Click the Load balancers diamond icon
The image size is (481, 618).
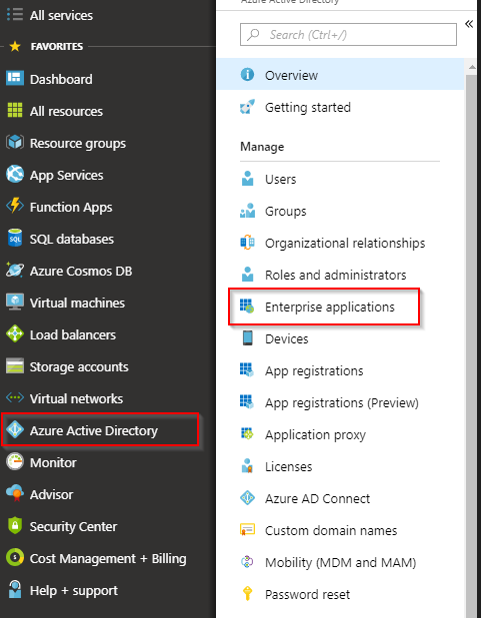pyautogui.click(x=15, y=334)
